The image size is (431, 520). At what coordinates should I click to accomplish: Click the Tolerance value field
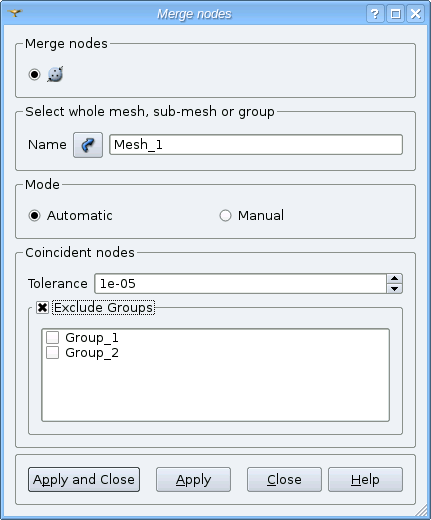point(241,284)
